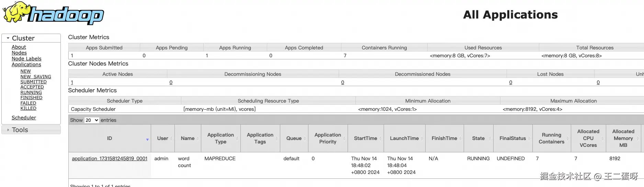Expand the Tools sidebar section

point(31,130)
